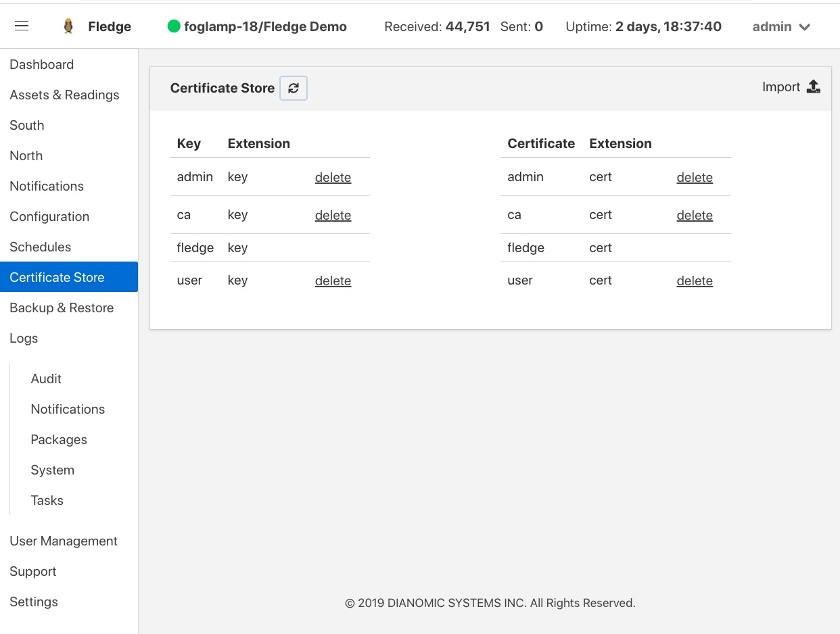This screenshot has height=634, width=840.
Task: Open the admin user dropdown
Action: pyautogui.click(x=781, y=27)
